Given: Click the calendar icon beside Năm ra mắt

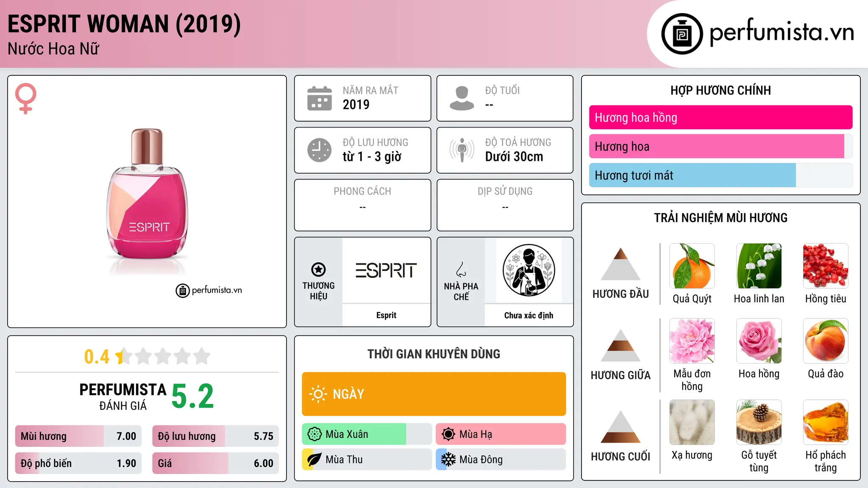Looking at the screenshot, I should [320, 98].
